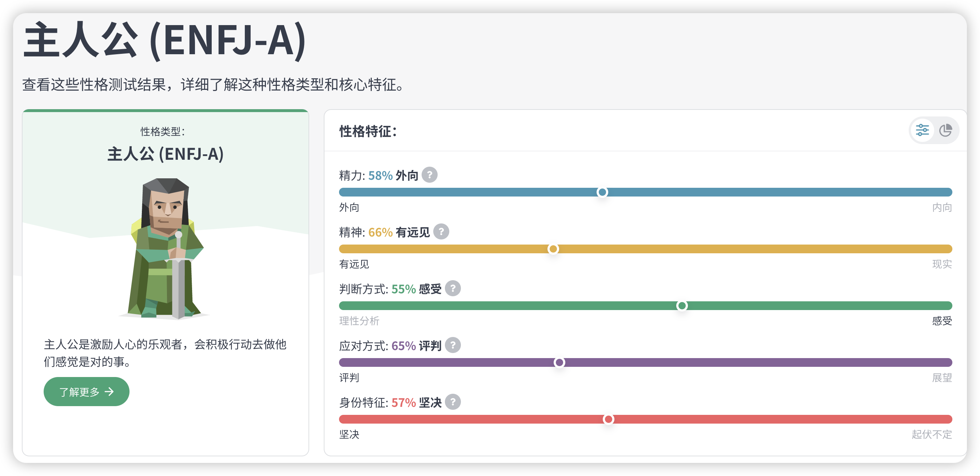Click the yellow 精神 slider handle

tap(553, 249)
